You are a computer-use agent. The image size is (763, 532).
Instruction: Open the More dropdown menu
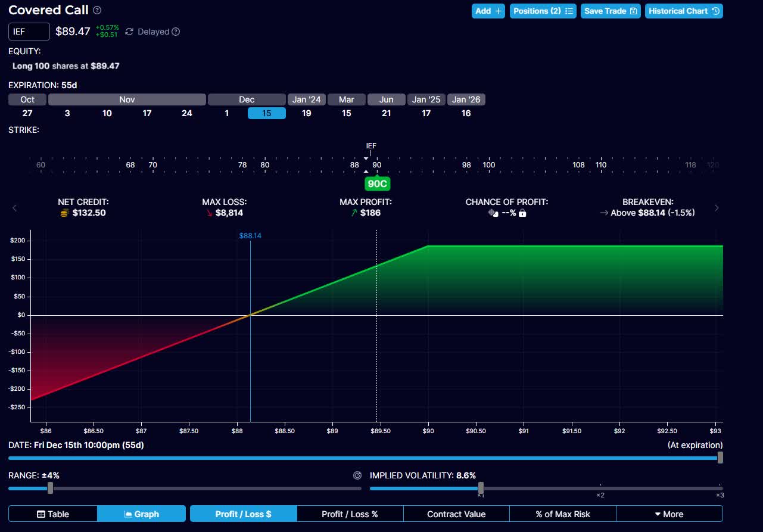(669, 514)
